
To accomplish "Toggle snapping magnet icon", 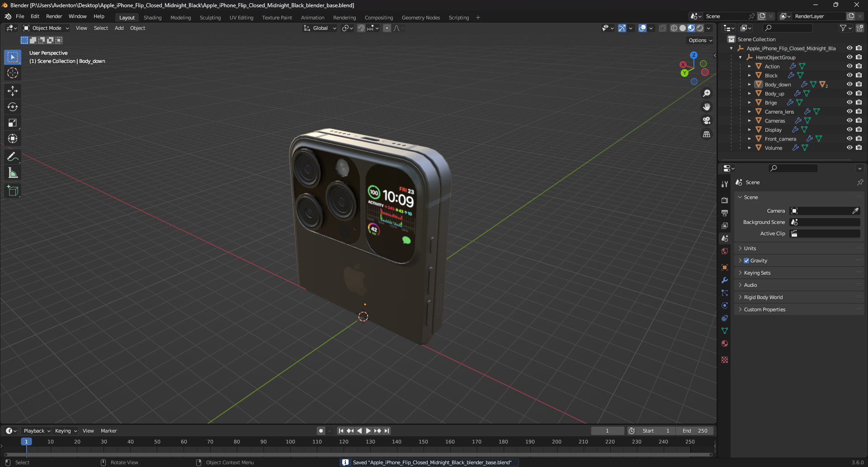I will [x=361, y=28].
